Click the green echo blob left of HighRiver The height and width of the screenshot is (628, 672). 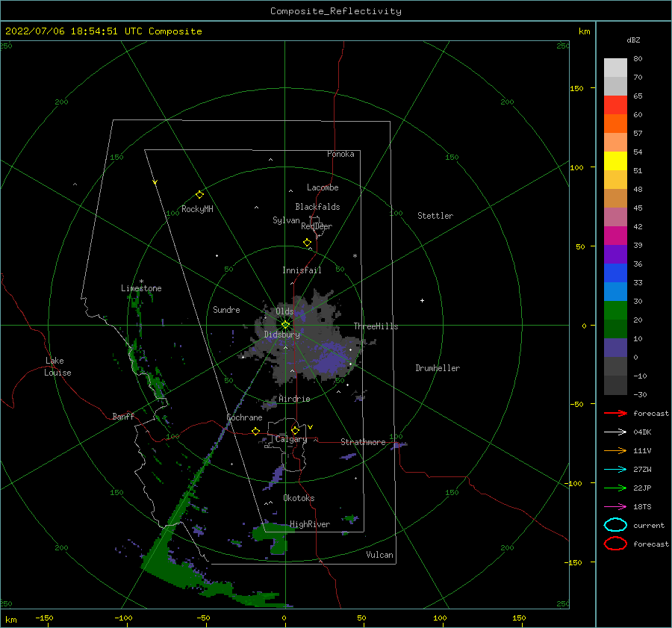pos(273,537)
